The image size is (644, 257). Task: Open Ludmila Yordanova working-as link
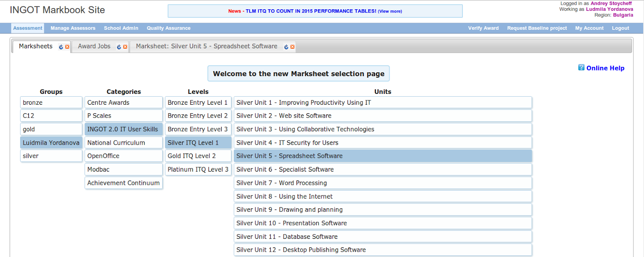tap(609, 9)
